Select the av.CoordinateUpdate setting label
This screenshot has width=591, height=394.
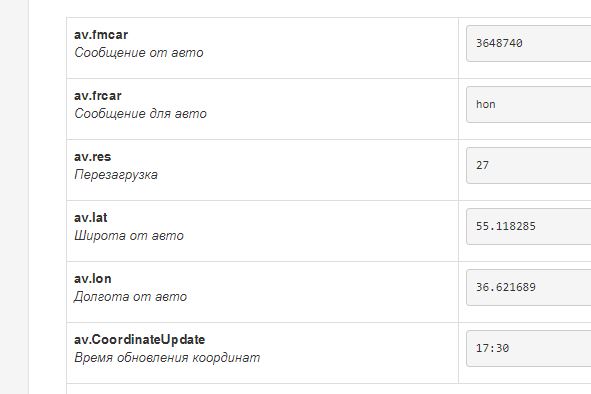(x=139, y=340)
